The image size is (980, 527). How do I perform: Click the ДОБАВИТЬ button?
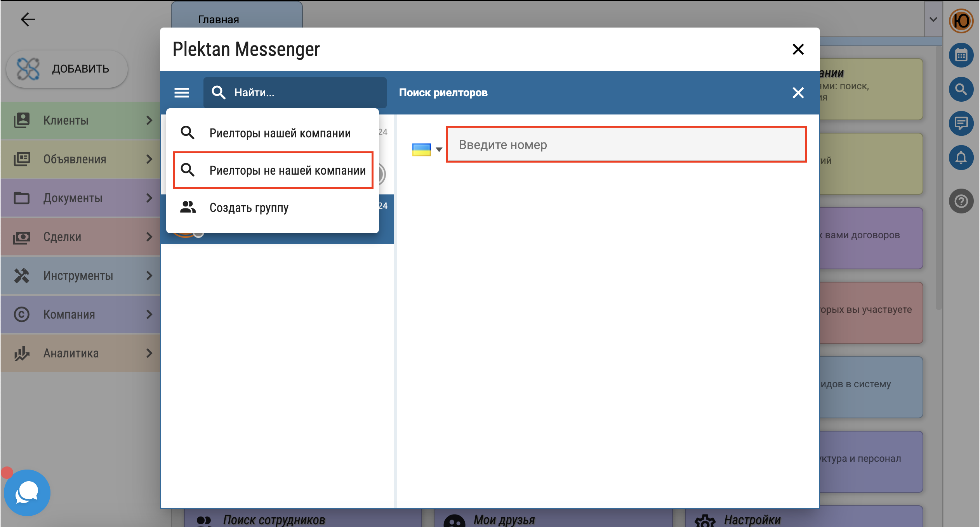click(x=67, y=69)
